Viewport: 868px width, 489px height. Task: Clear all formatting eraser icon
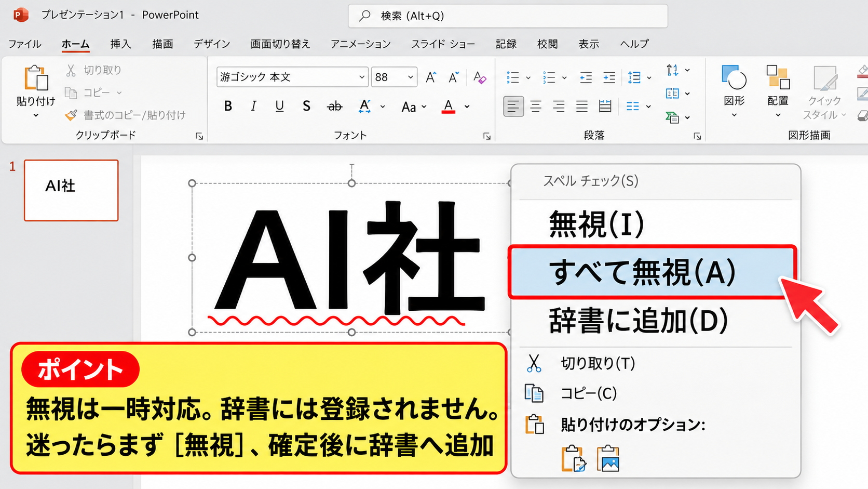coord(480,77)
